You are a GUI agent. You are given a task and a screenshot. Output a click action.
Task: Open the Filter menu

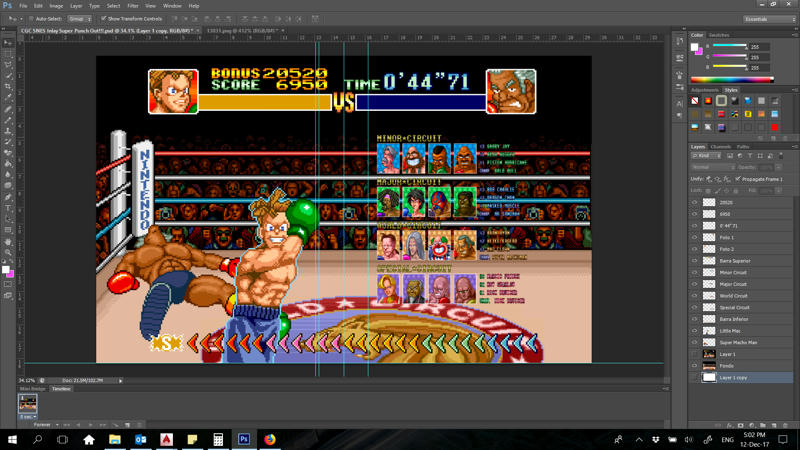tap(133, 5)
